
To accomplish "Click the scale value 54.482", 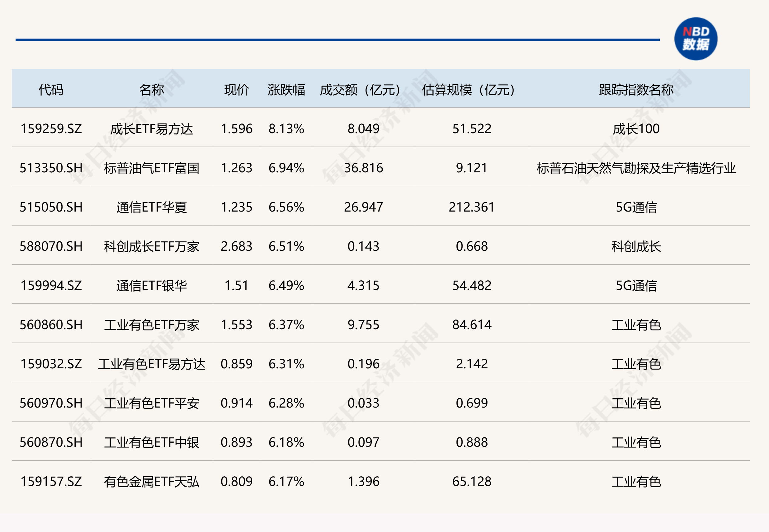I will 472,286.
